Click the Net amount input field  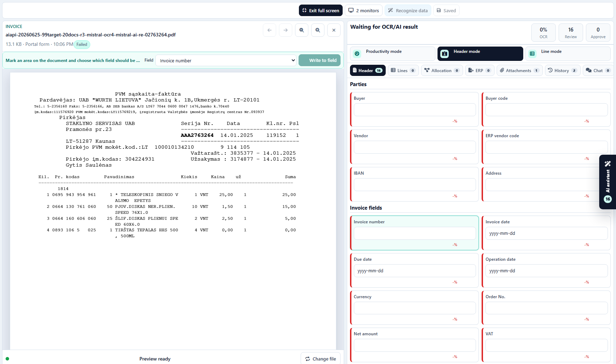[x=415, y=345]
